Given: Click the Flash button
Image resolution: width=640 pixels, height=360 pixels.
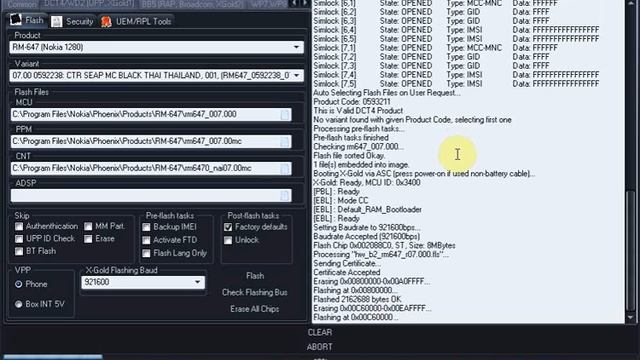Looking at the screenshot, I should tap(255, 276).
